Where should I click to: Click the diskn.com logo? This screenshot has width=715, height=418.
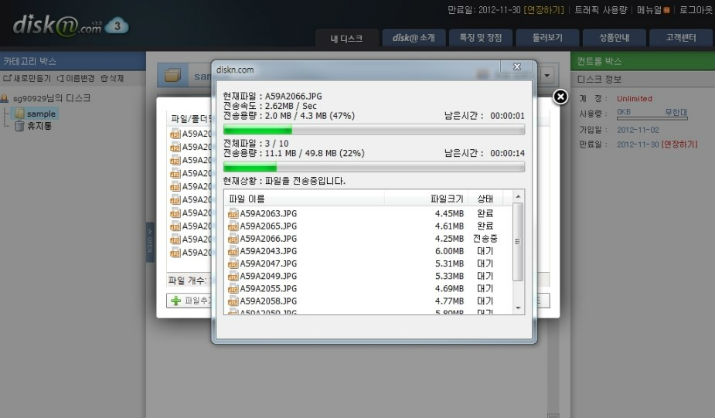[57, 26]
